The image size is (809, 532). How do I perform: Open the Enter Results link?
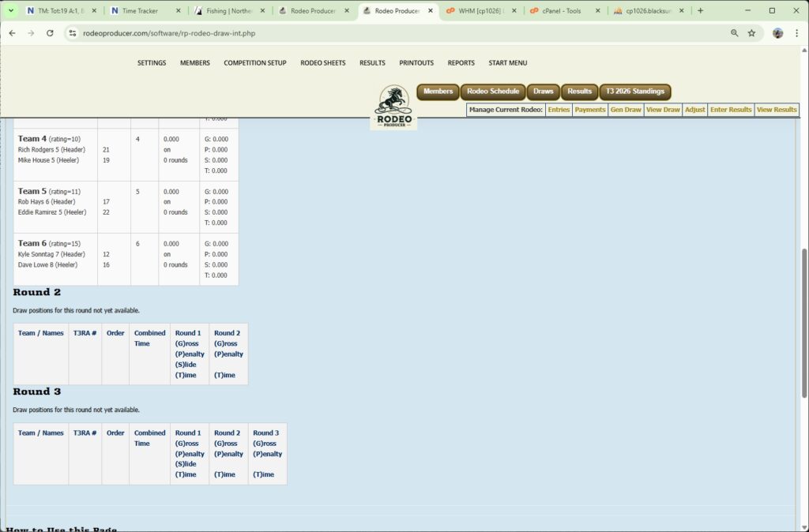pos(730,110)
